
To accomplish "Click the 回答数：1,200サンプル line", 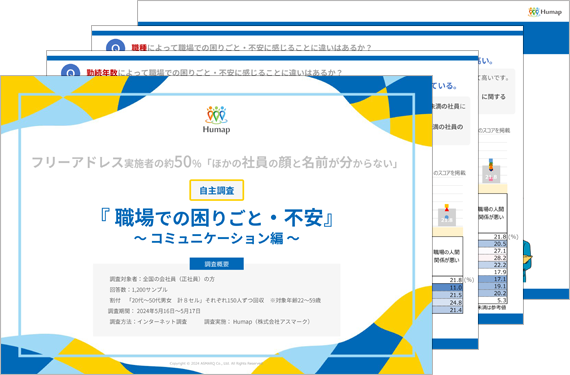I will pyautogui.click(x=139, y=290).
